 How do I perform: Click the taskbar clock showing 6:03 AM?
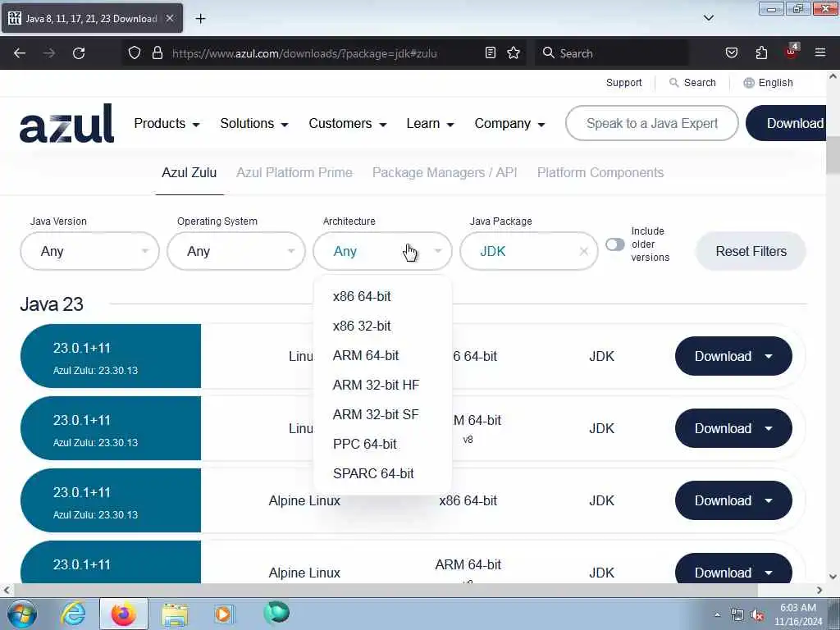(x=797, y=614)
